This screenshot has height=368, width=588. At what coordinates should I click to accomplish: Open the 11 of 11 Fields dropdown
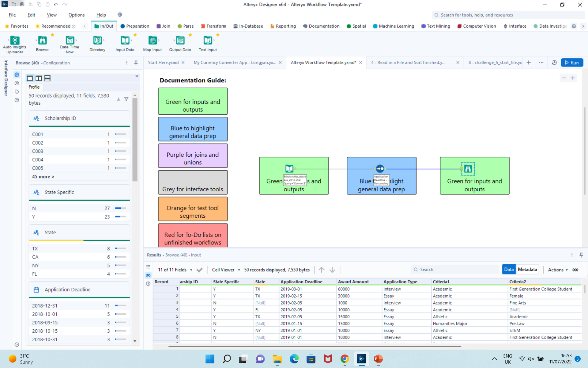click(175, 270)
